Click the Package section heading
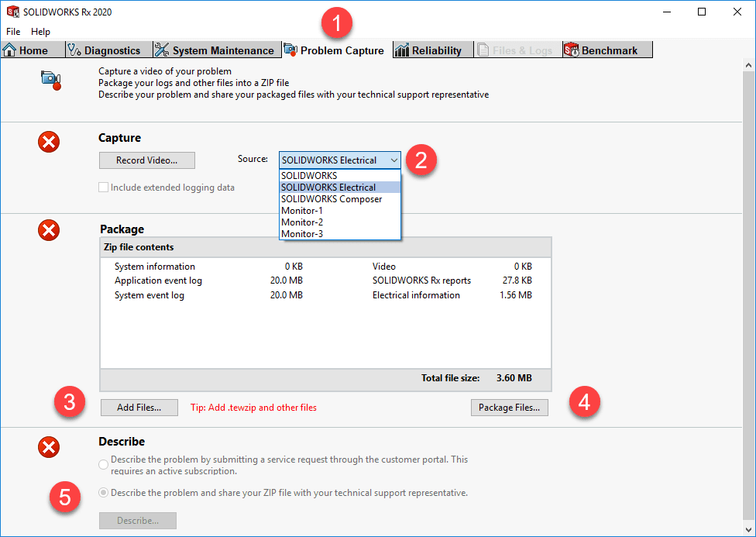756x537 pixels. click(122, 229)
